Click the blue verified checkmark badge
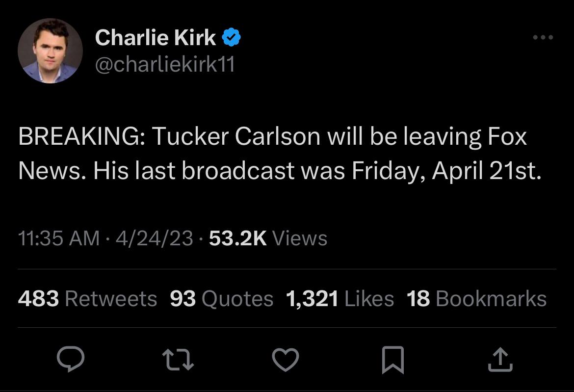Image resolution: width=574 pixels, height=392 pixels. tap(231, 38)
